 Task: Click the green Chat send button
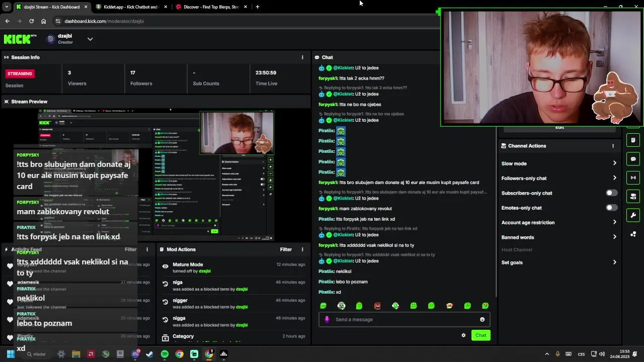(x=481, y=335)
